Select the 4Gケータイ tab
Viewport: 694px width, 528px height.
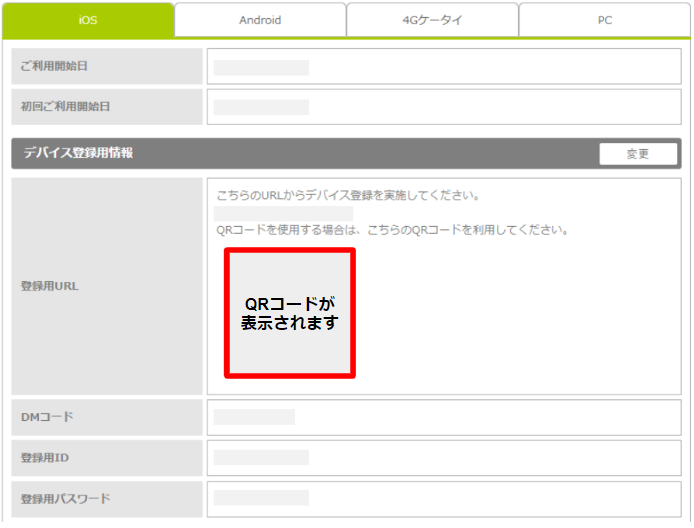click(x=432, y=20)
